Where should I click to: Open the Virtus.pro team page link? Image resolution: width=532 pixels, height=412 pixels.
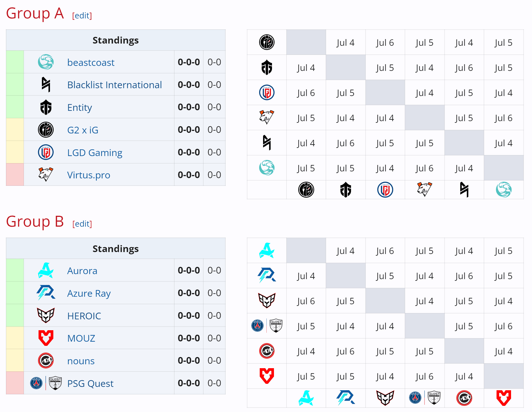click(89, 175)
